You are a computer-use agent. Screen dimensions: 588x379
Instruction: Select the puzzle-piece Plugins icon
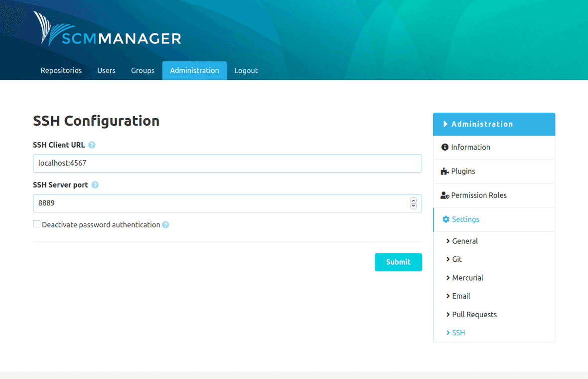(444, 171)
